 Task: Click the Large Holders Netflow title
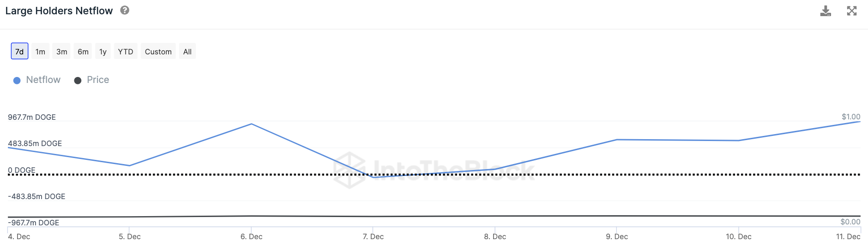[x=59, y=11]
